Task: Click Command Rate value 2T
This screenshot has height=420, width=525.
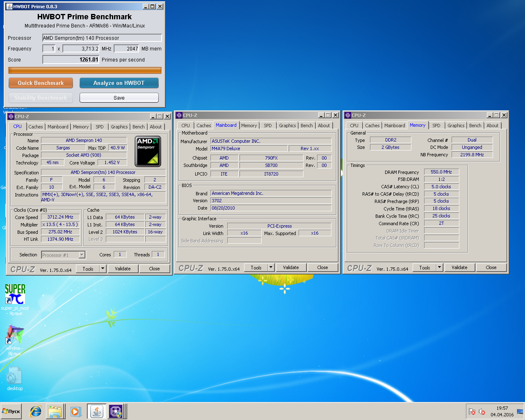Action: coord(441,223)
